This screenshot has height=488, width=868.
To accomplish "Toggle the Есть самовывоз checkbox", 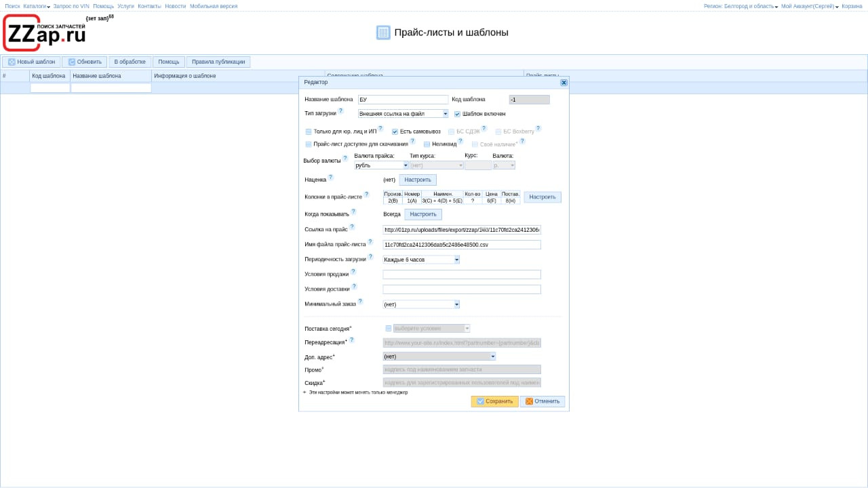I will click(395, 131).
